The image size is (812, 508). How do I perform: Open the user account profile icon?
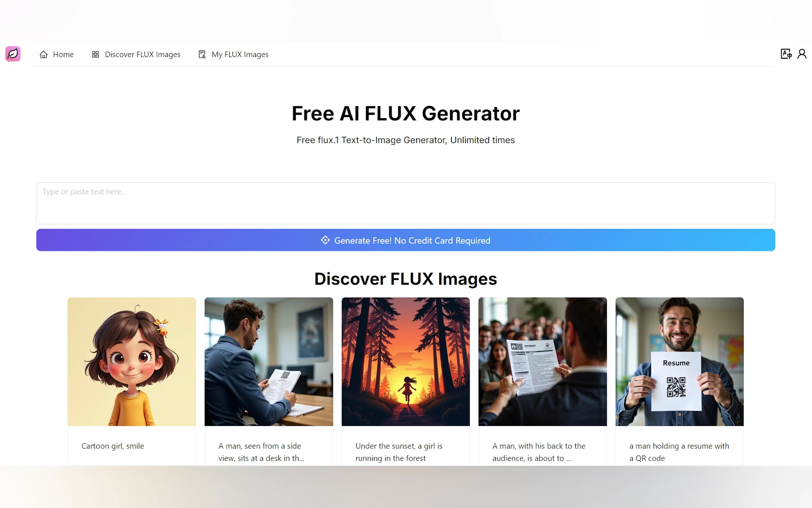coord(802,54)
